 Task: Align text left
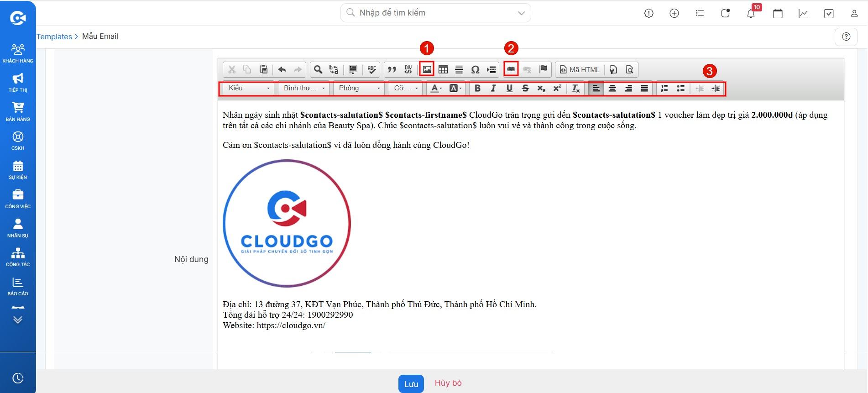[596, 88]
